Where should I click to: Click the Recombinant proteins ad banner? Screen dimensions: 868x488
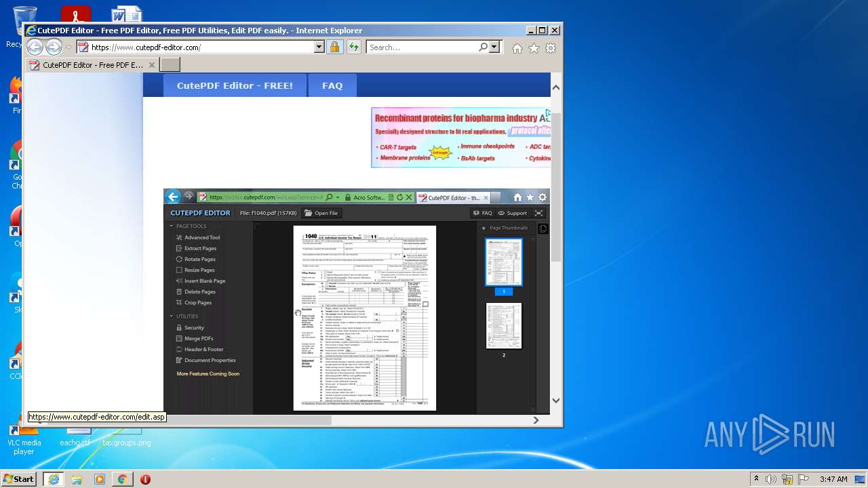coord(460,138)
